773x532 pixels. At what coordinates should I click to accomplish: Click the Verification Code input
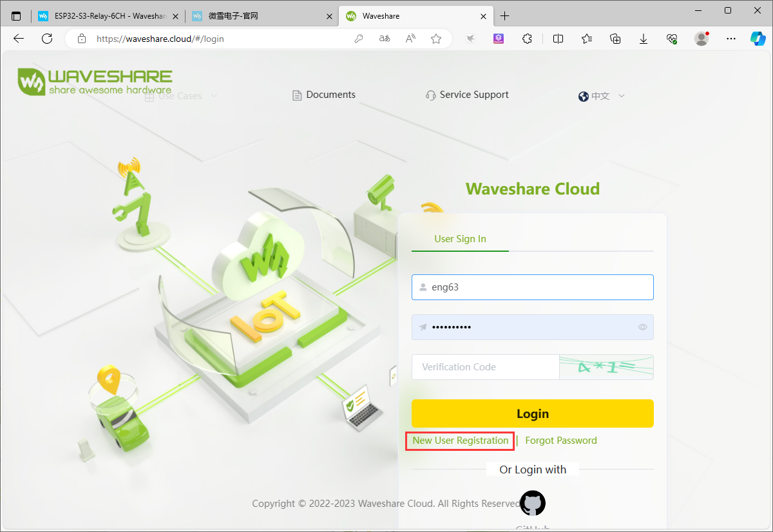point(485,367)
